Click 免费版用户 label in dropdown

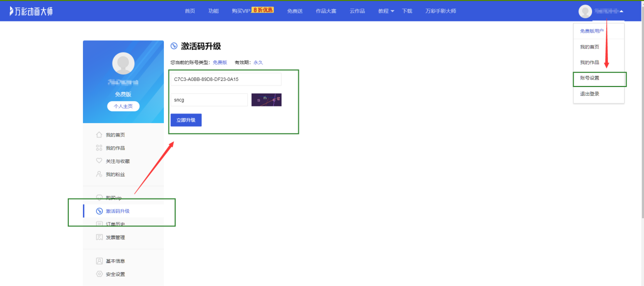click(x=592, y=31)
